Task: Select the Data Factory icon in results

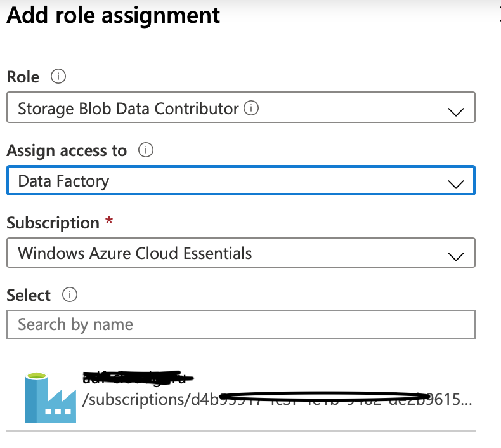Action: [x=51, y=397]
